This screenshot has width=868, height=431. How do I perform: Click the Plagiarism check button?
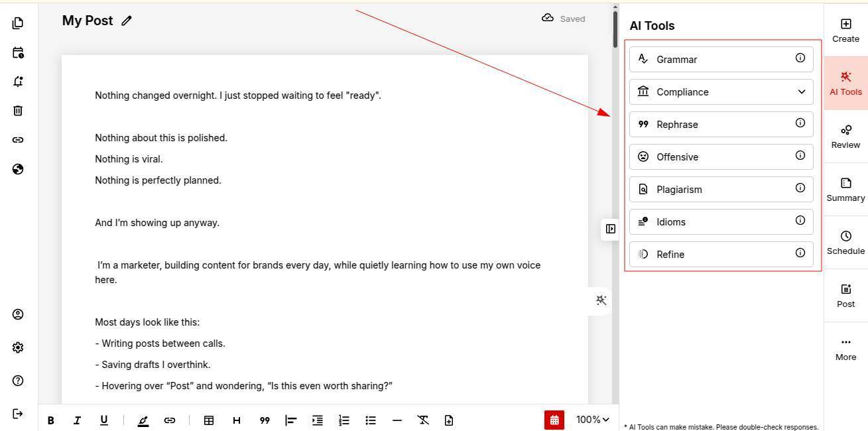(x=721, y=190)
